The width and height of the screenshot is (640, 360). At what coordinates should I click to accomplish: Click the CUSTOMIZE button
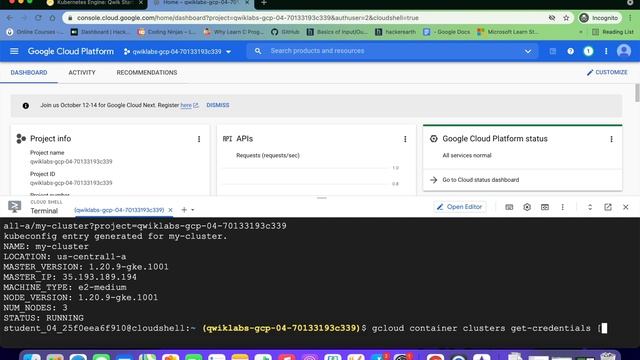pos(607,72)
